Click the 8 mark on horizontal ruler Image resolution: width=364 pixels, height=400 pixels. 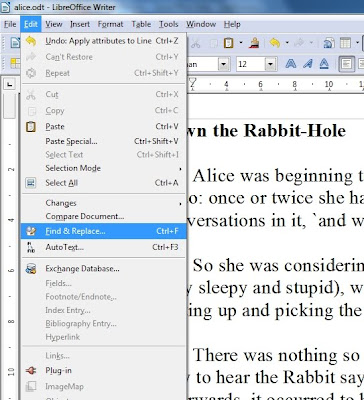[294, 84]
